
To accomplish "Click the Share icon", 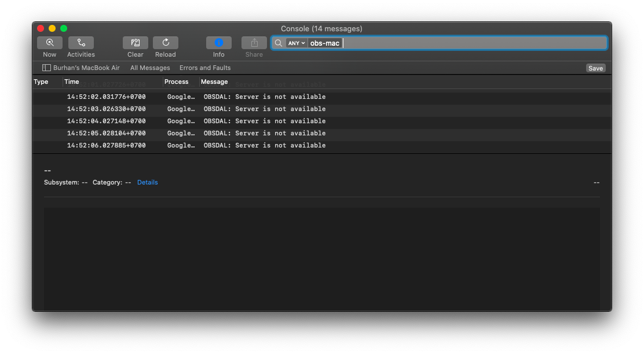I will point(254,42).
